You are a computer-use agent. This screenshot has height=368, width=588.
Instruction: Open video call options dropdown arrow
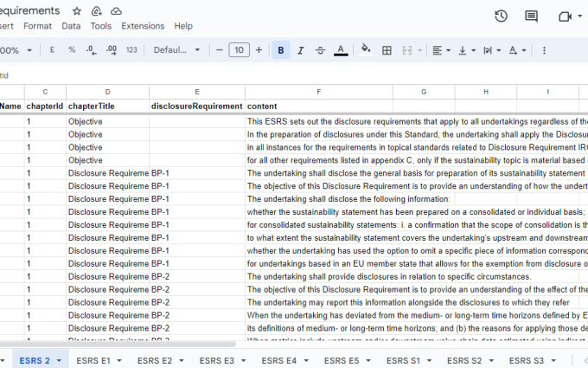coord(580,16)
